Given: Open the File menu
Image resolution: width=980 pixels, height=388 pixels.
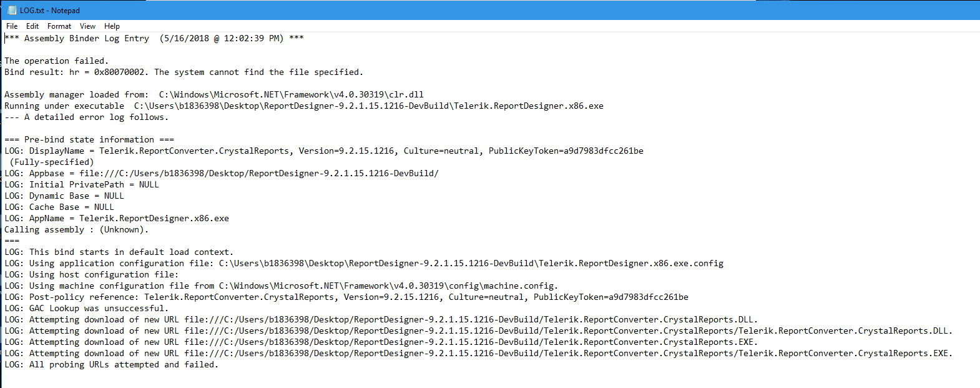Looking at the screenshot, I should 12,26.
